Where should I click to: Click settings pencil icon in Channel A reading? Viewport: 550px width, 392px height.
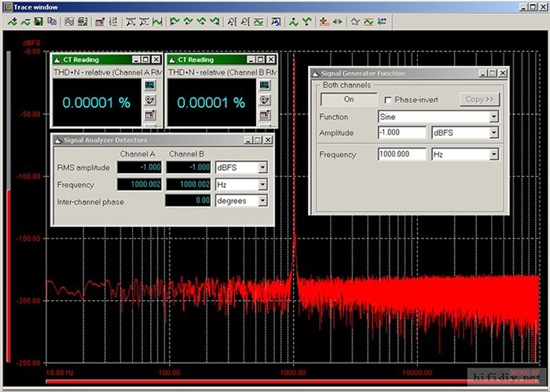[x=150, y=115]
